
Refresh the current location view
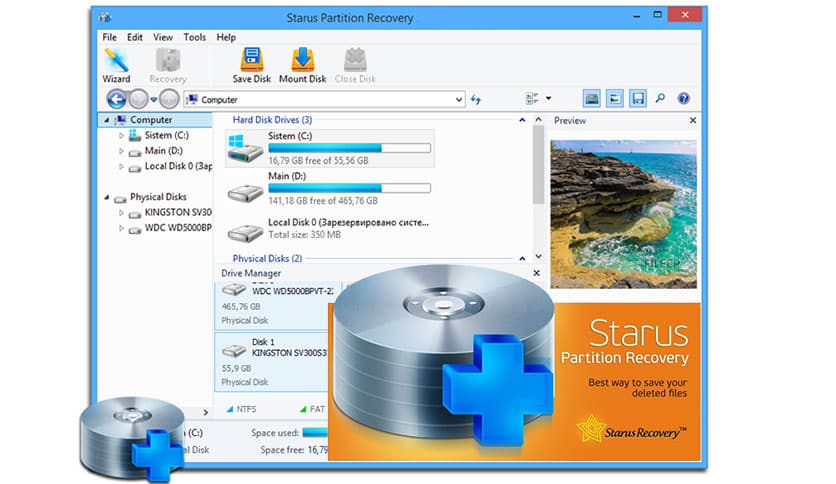[x=476, y=100]
